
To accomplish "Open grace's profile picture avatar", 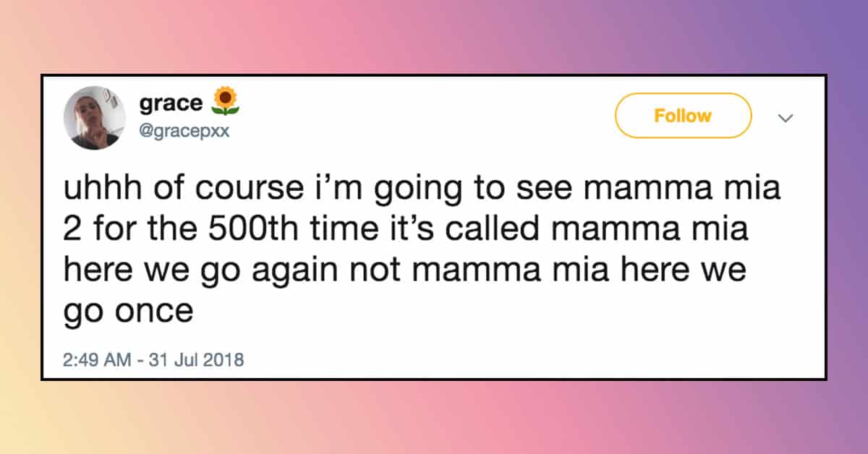I will 93,118.
